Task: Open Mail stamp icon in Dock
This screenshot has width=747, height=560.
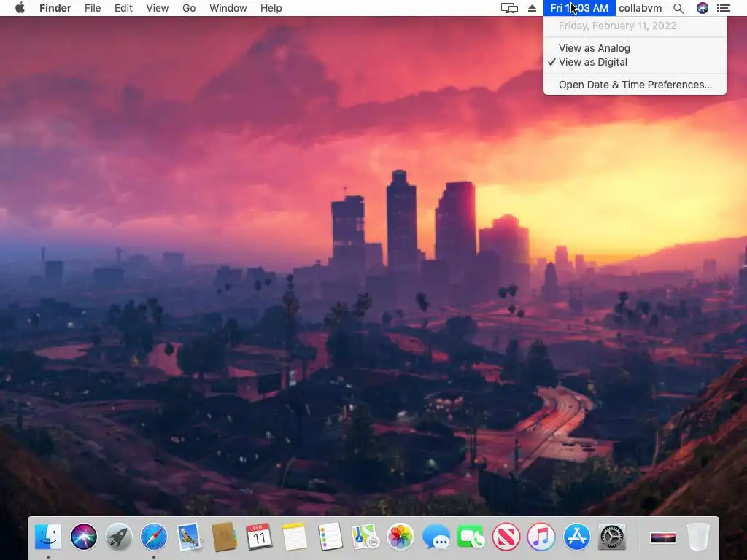Action: pos(189,537)
